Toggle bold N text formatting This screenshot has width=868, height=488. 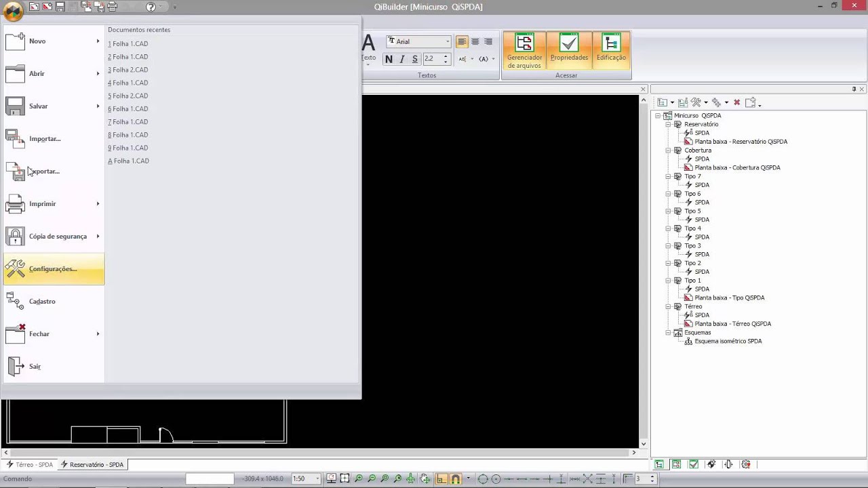pos(389,60)
